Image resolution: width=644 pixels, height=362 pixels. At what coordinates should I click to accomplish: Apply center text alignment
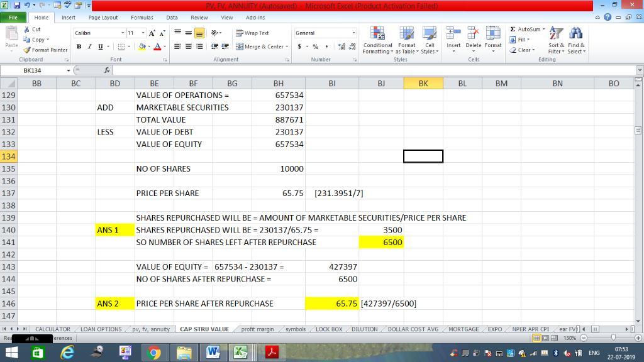pyautogui.click(x=189, y=47)
